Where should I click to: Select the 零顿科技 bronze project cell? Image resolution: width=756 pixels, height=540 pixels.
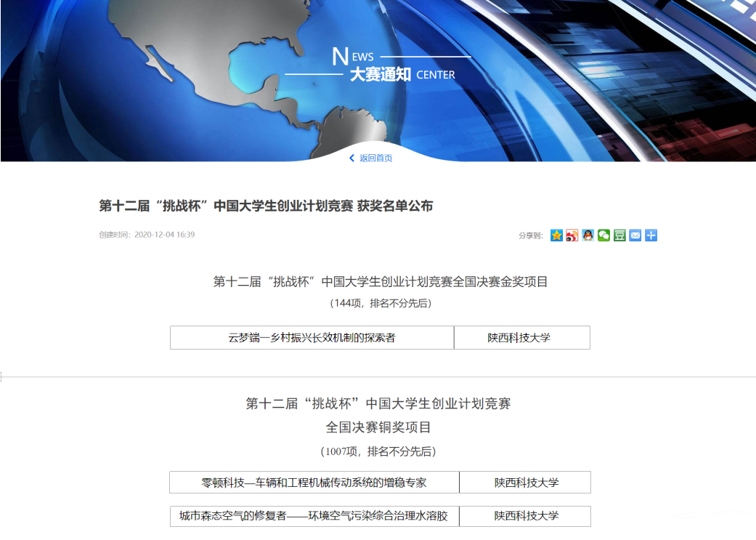click(314, 483)
